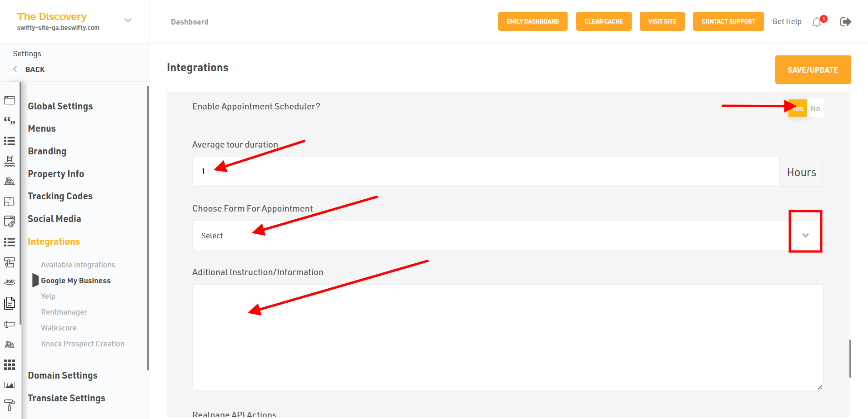Click the notification bell icon
Screen dimensions: 868x419
tap(817, 22)
